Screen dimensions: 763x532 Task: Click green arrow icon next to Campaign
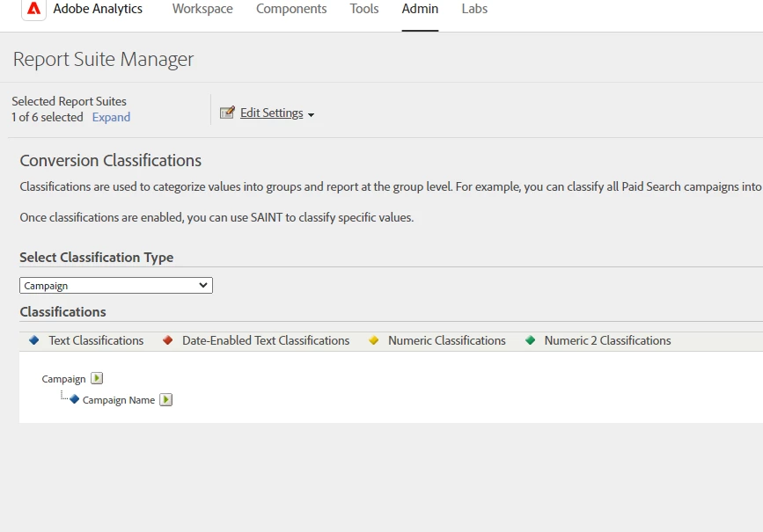tap(97, 378)
